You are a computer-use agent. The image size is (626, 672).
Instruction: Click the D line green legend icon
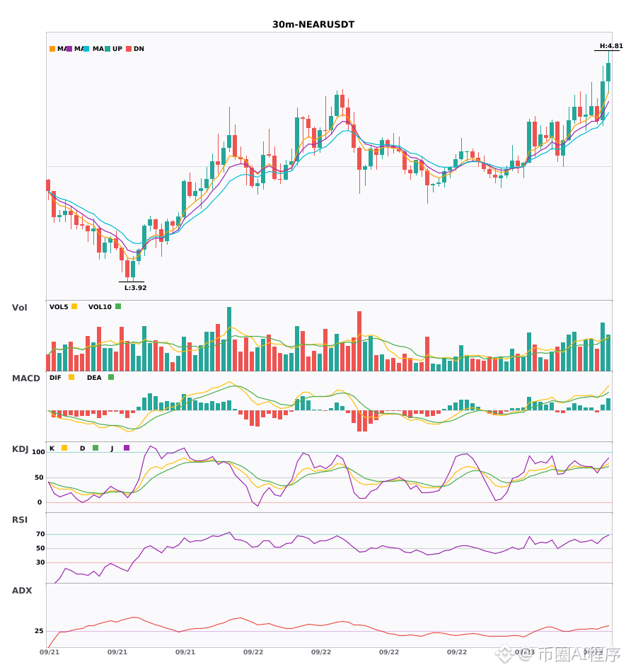pos(95,448)
